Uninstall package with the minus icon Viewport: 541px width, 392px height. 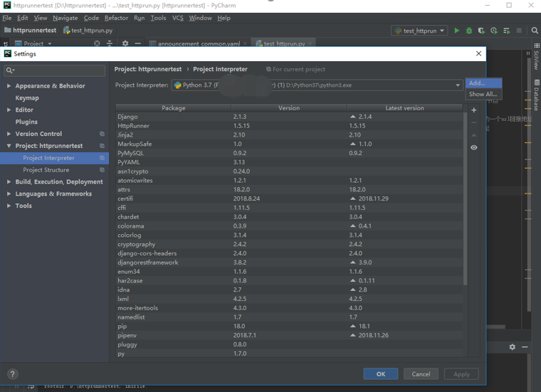click(474, 122)
